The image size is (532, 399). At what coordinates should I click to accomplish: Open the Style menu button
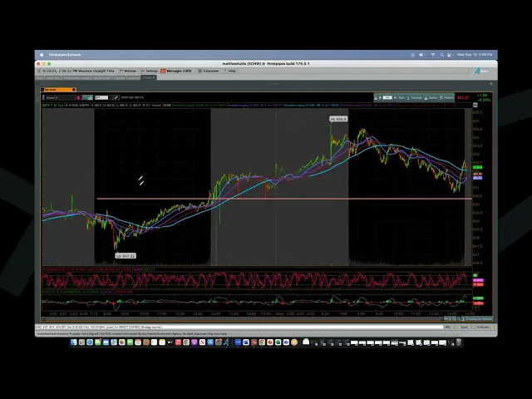[x=399, y=98]
